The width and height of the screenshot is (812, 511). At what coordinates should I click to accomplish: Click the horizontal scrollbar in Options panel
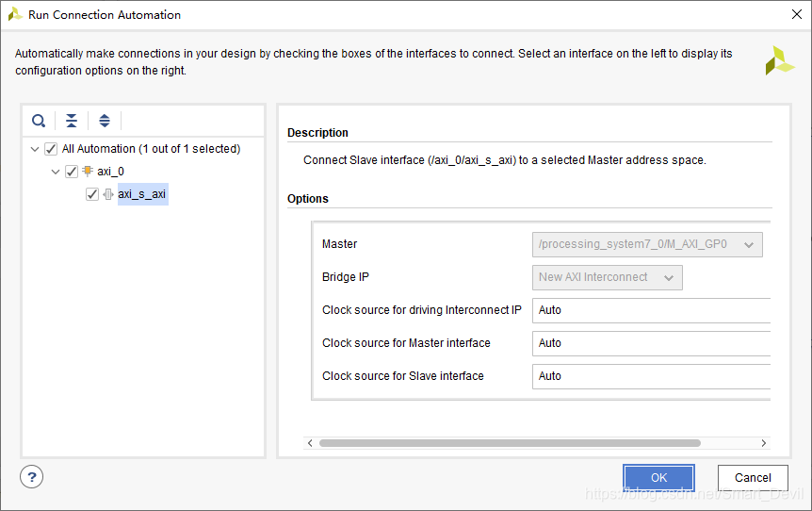(x=509, y=443)
